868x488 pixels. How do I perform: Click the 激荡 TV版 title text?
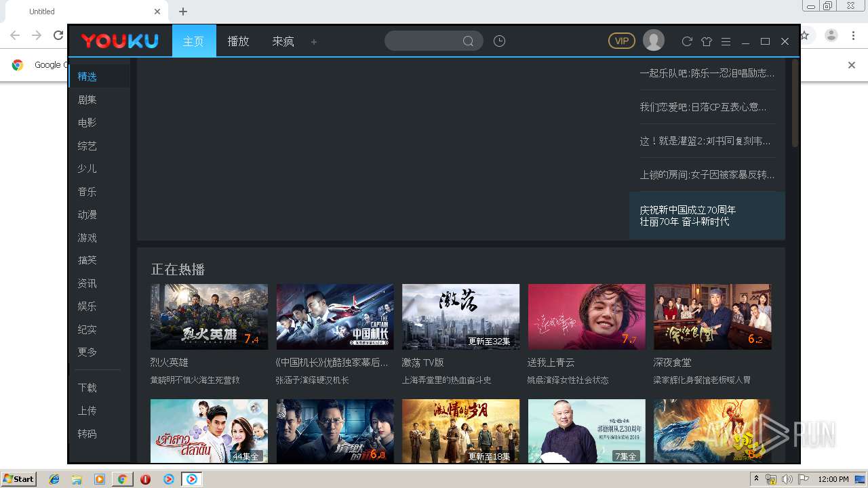[x=422, y=363]
